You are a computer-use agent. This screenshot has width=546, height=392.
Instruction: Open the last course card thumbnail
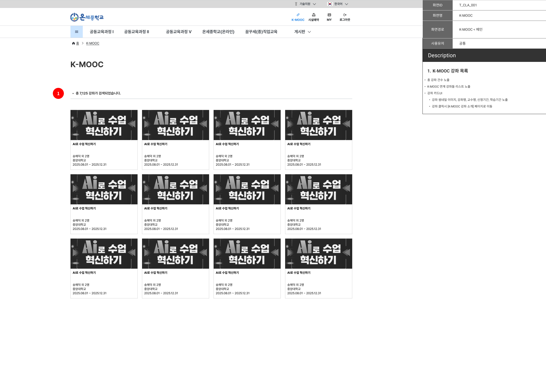click(x=319, y=253)
